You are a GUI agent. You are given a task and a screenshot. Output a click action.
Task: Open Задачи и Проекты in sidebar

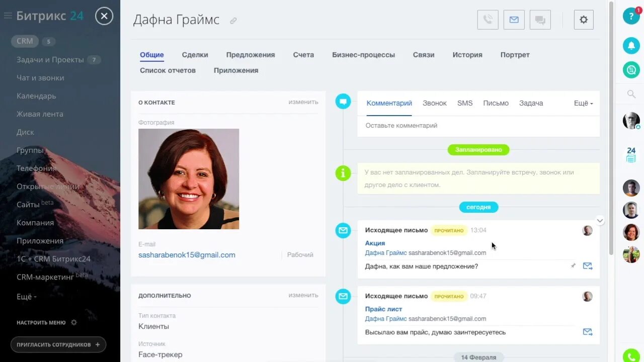[x=50, y=60]
